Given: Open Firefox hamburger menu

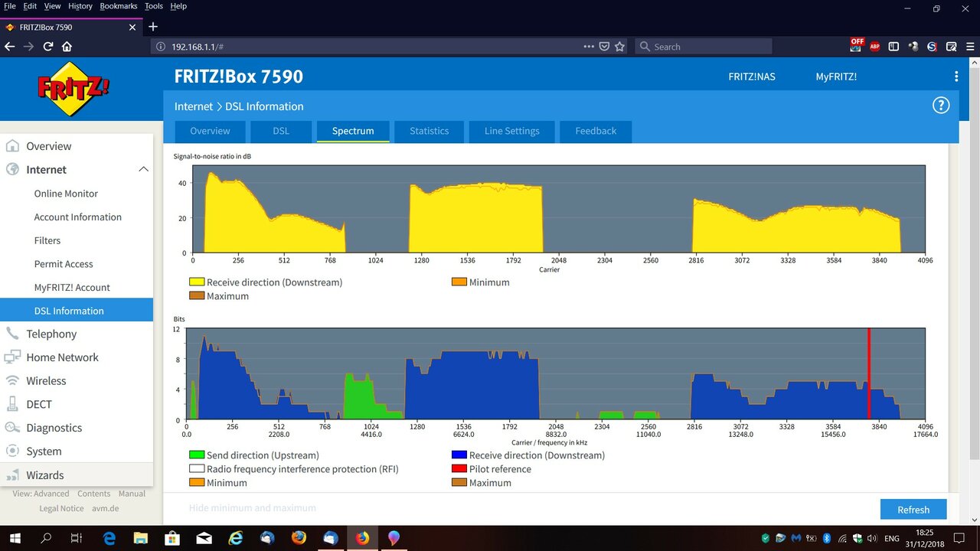Looking at the screenshot, I should point(970,47).
